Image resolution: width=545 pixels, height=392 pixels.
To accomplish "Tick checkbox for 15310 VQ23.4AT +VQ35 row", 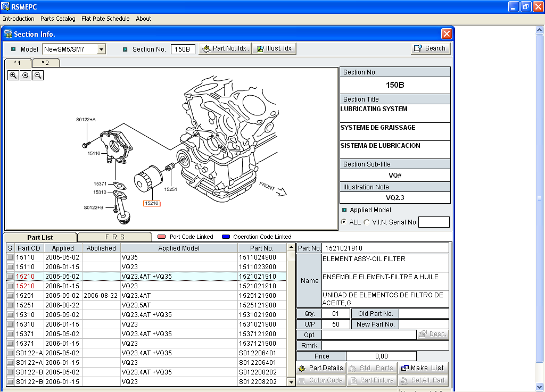I will click(x=11, y=315).
